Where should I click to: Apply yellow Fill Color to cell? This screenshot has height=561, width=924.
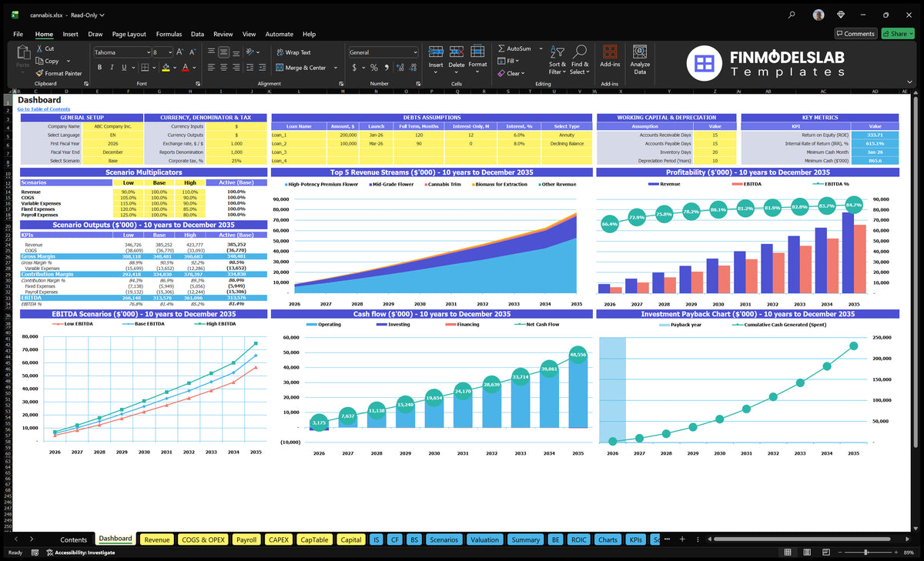pyautogui.click(x=166, y=68)
